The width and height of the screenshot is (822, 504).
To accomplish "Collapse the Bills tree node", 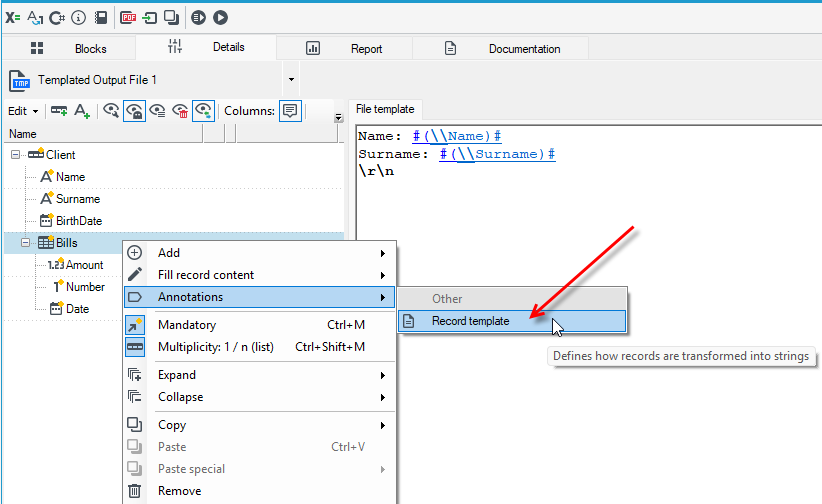I will 25,243.
